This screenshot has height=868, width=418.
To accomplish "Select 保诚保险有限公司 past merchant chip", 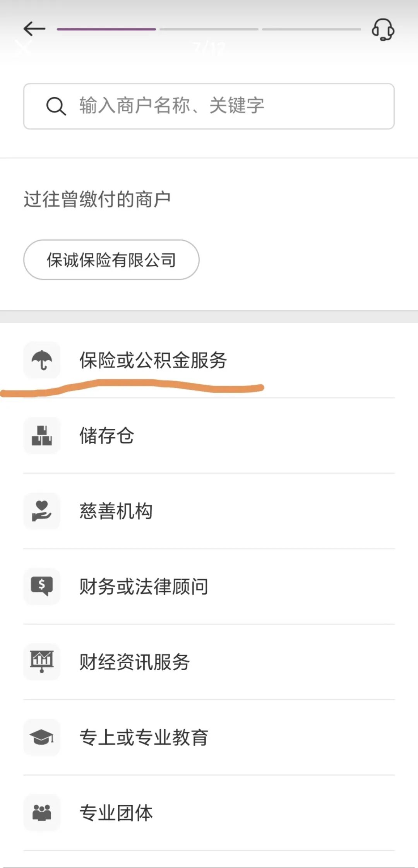I will tap(111, 260).
